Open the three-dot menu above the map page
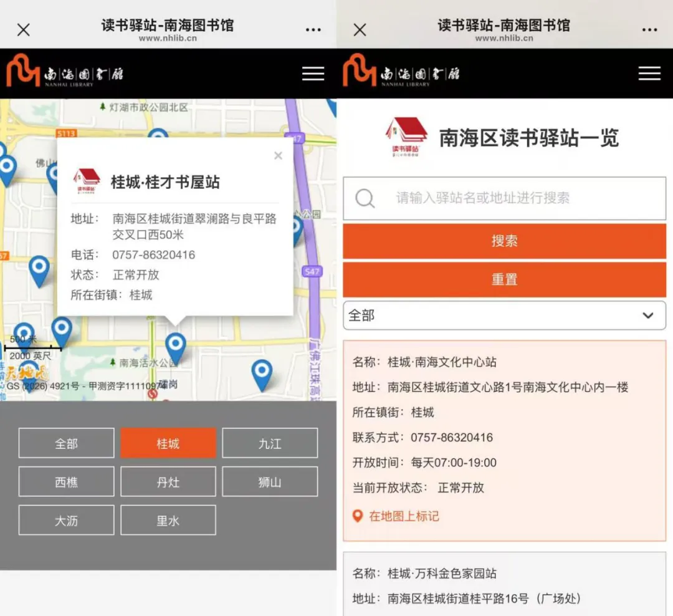 click(313, 30)
